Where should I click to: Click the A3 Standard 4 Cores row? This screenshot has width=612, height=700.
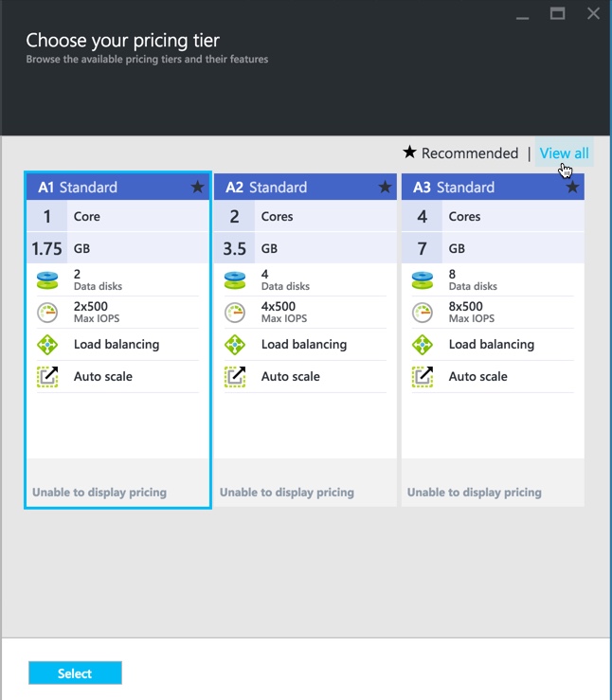[x=492, y=217]
